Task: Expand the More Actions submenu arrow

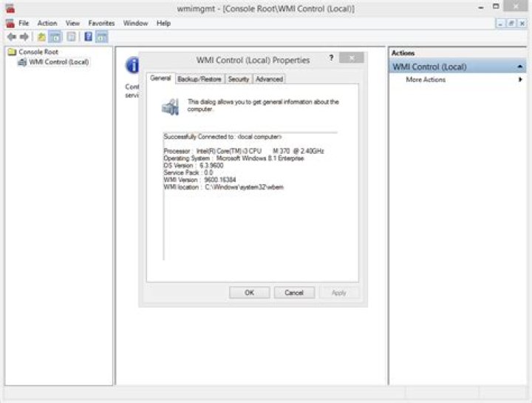Action: 520,79
